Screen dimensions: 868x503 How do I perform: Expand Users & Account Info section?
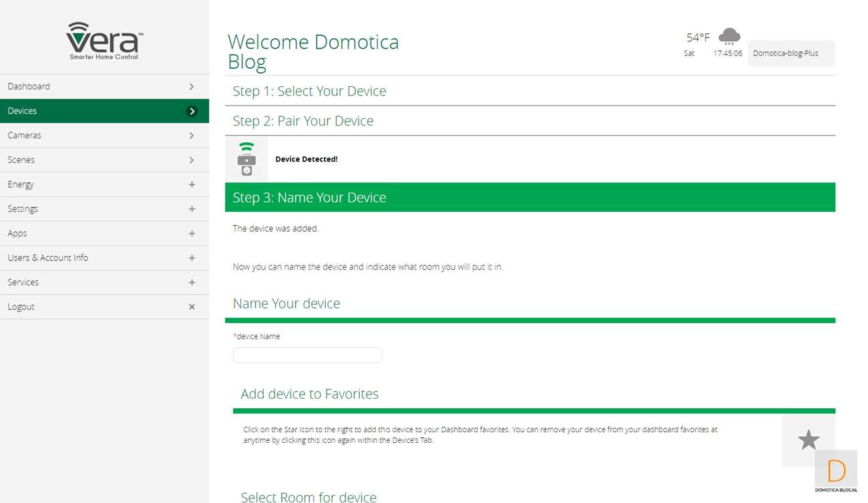[192, 258]
